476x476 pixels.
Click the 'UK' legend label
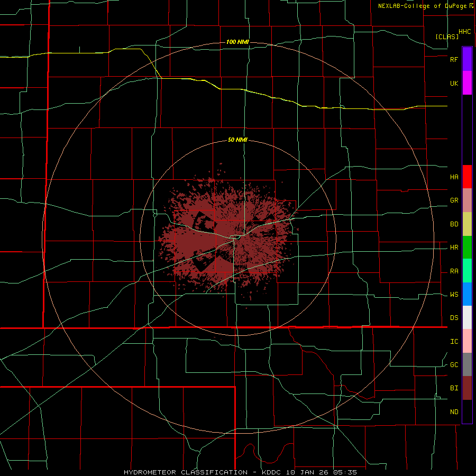pyautogui.click(x=454, y=84)
